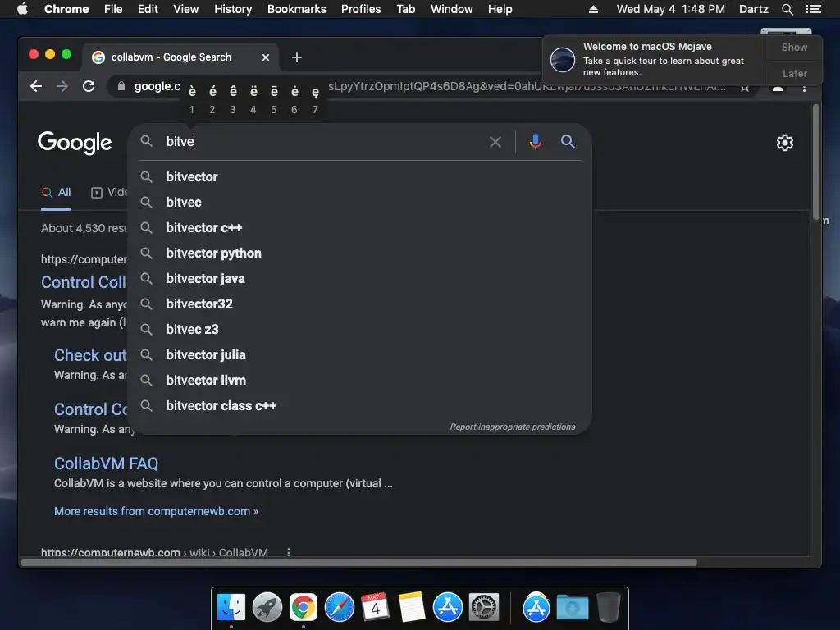The width and height of the screenshot is (840, 630).
Task: Click Later on Mojave welcome notification
Action: pyautogui.click(x=794, y=73)
